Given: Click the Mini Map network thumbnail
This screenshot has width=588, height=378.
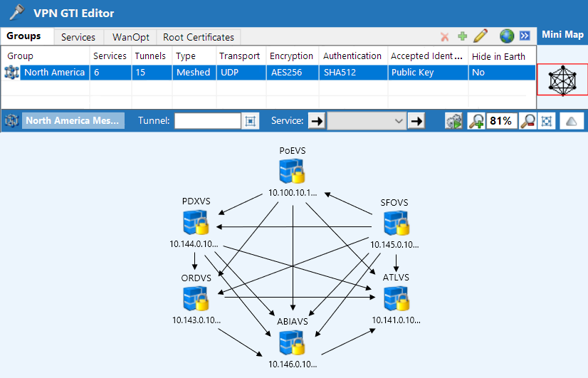Looking at the screenshot, I should point(562,80).
